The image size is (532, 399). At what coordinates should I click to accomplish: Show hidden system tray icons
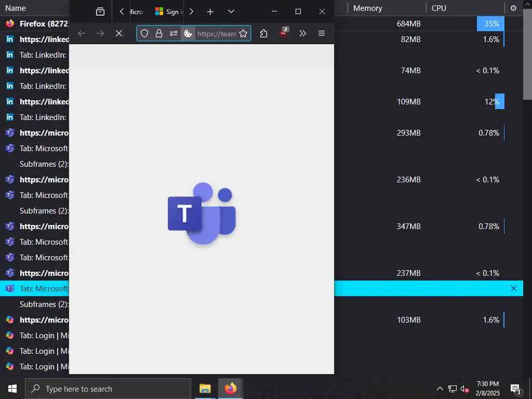(x=440, y=389)
